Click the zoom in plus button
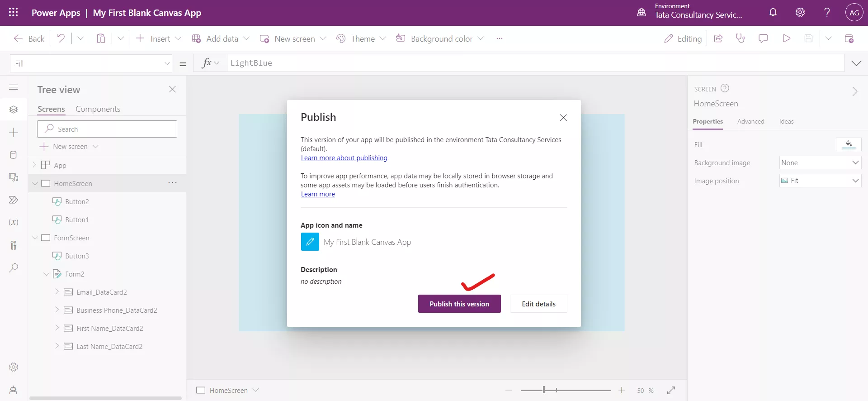 pos(622,390)
